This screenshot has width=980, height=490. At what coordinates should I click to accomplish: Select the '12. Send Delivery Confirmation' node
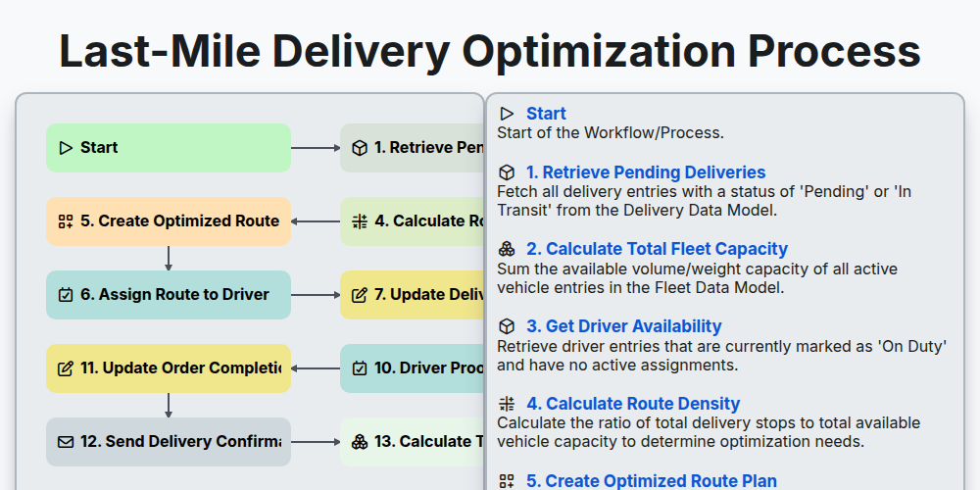[169, 442]
